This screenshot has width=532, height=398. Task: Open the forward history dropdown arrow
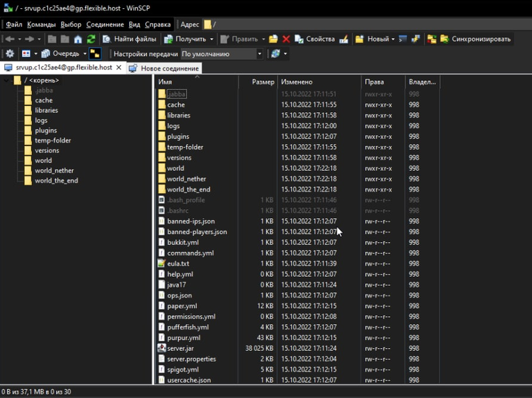click(39, 39)
